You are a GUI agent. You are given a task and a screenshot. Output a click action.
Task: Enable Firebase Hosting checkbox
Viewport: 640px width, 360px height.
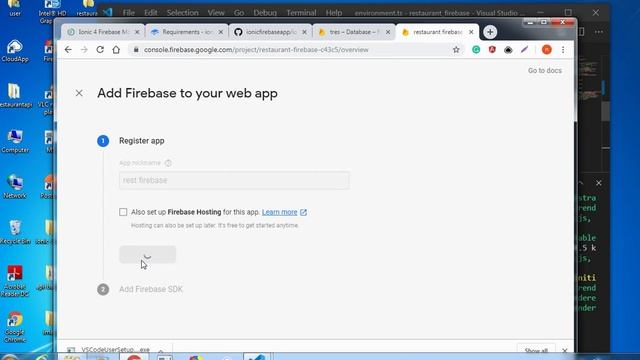[123, 212]
